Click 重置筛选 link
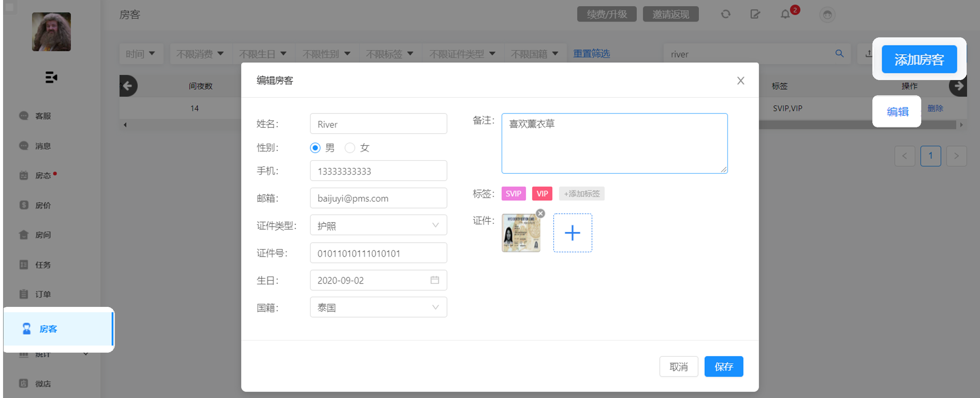 (591, 53)
